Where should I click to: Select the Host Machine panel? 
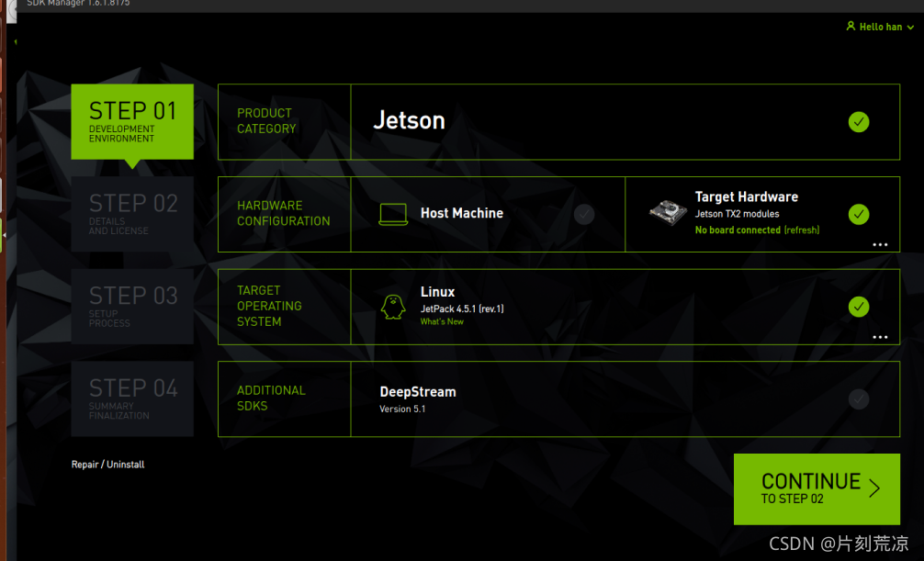click(x=488, y=214)
